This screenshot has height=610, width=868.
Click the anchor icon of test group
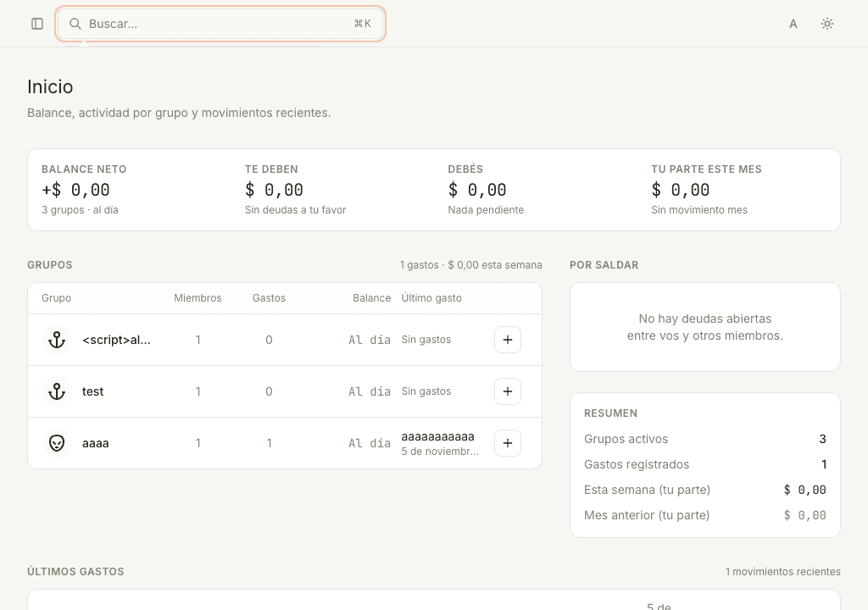coord(57,391)
